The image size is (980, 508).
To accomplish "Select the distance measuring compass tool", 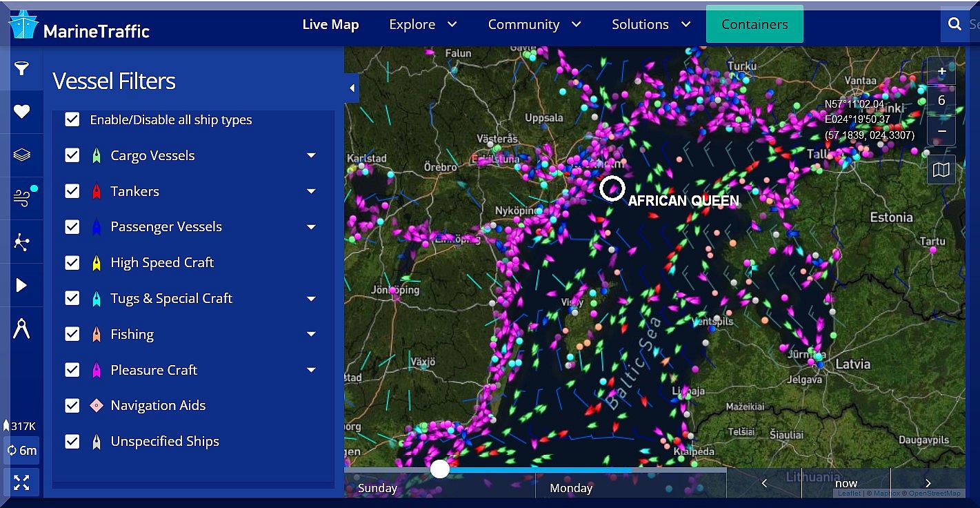I will coord(22,329).
